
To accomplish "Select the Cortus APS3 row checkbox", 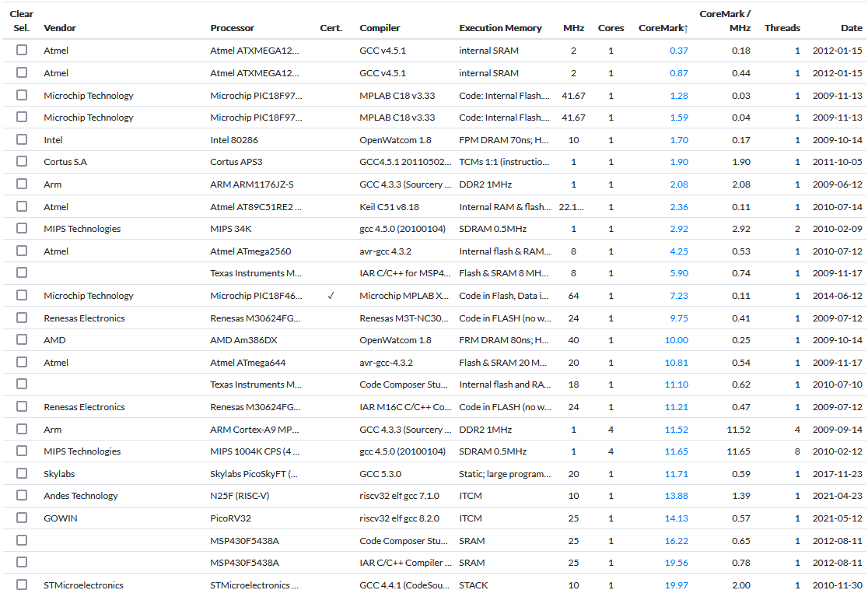I will point(22,162).
